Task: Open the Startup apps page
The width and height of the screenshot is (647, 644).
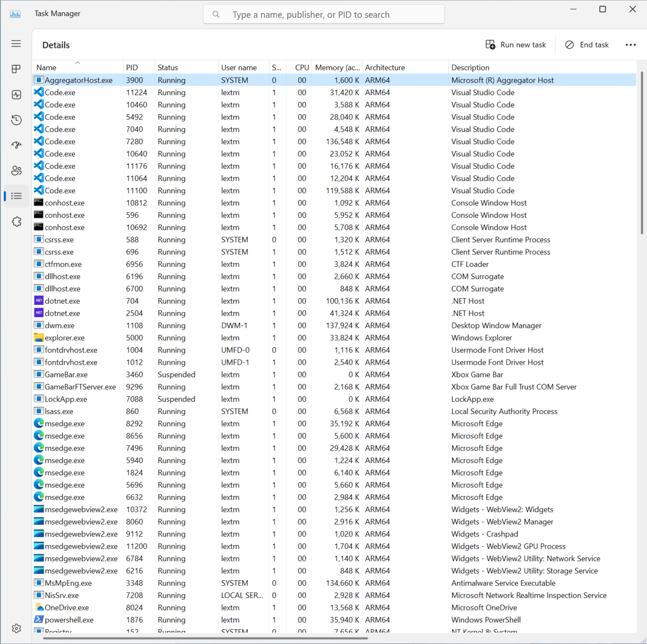Action: (x=16, y=145)
